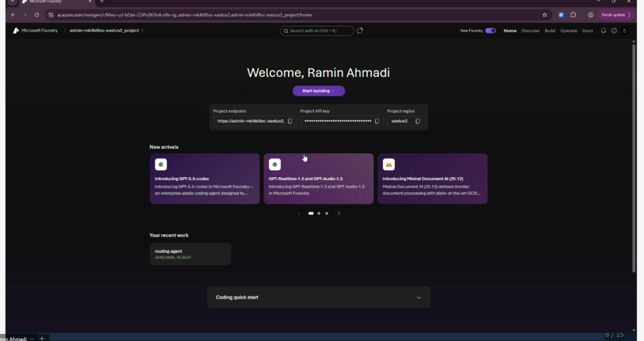Open the notifications bell icon
The width and height of the screenshot is (644, 341).
click(603, 31)
